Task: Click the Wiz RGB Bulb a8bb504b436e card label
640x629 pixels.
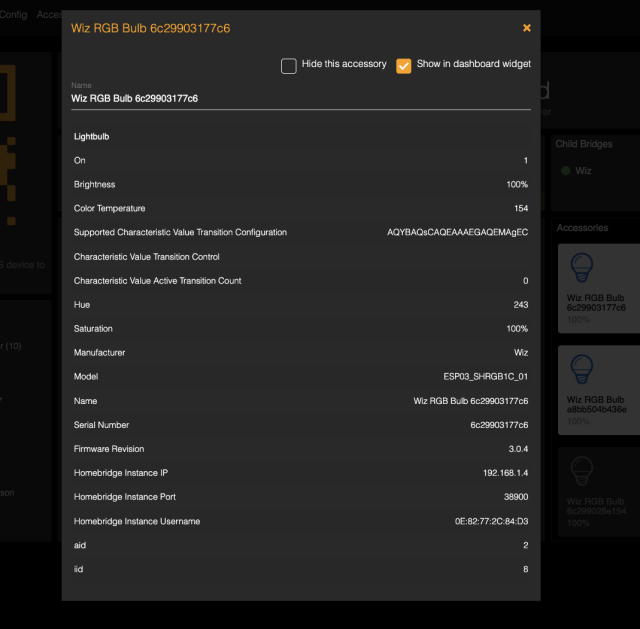Action: click(596, 405)
